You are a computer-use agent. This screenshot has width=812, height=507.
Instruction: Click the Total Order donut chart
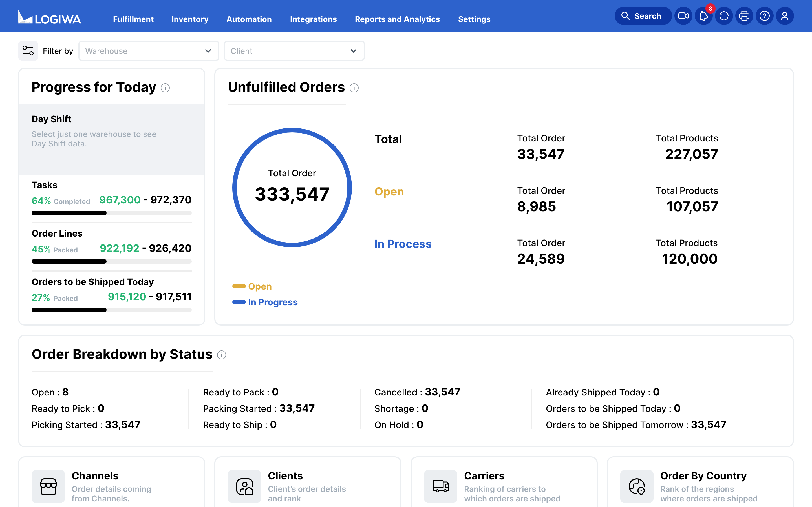point(292,187)
